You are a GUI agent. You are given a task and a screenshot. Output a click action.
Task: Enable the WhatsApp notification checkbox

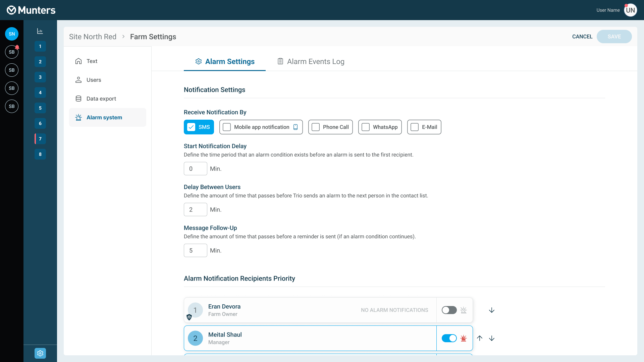(366, 127)
